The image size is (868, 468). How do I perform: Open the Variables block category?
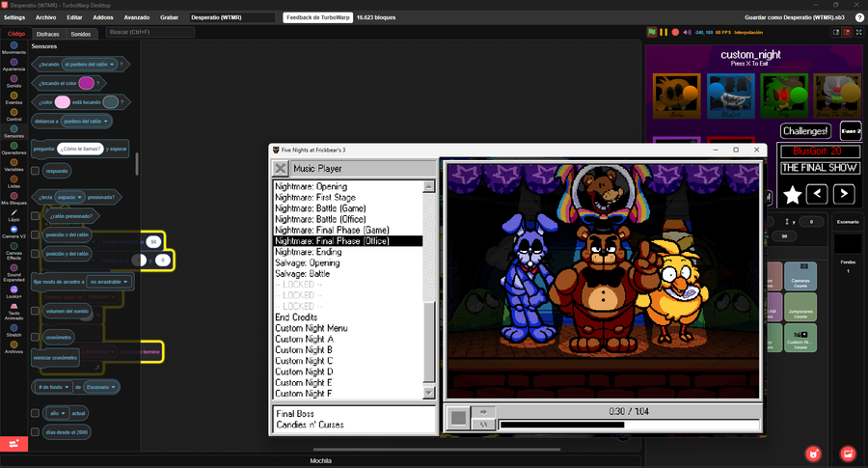pos(14,164)
